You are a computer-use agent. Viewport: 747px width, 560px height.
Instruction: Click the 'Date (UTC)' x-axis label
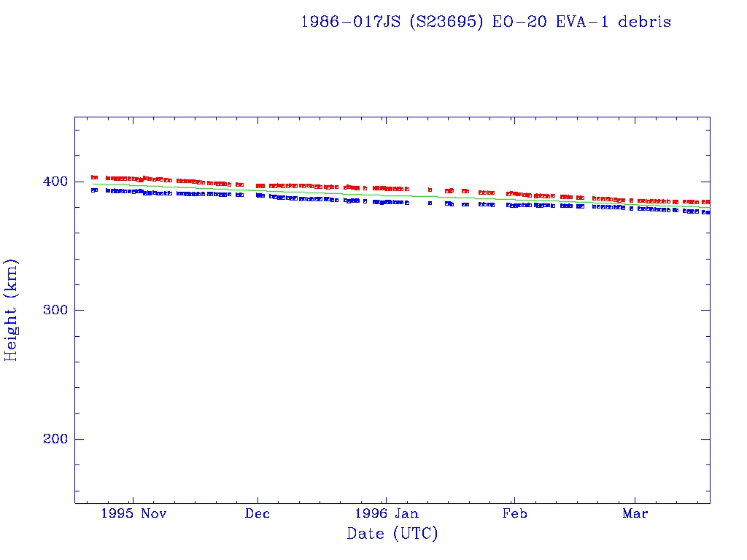(x=392, y=534)
